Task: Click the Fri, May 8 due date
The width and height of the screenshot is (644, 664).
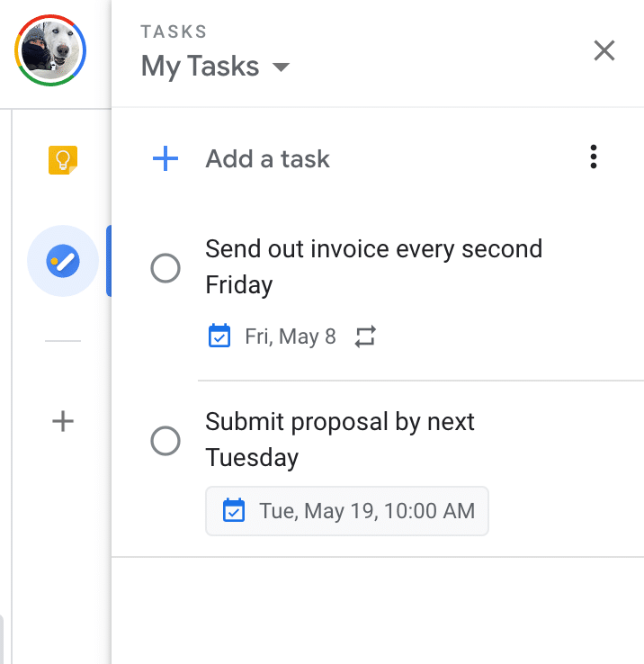Action: (x=290, y=336)
